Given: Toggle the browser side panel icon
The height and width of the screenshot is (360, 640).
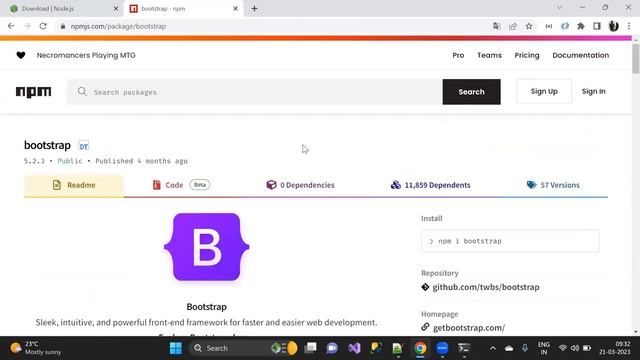Looking at the screenshot, I should click(x=597, y=26).
